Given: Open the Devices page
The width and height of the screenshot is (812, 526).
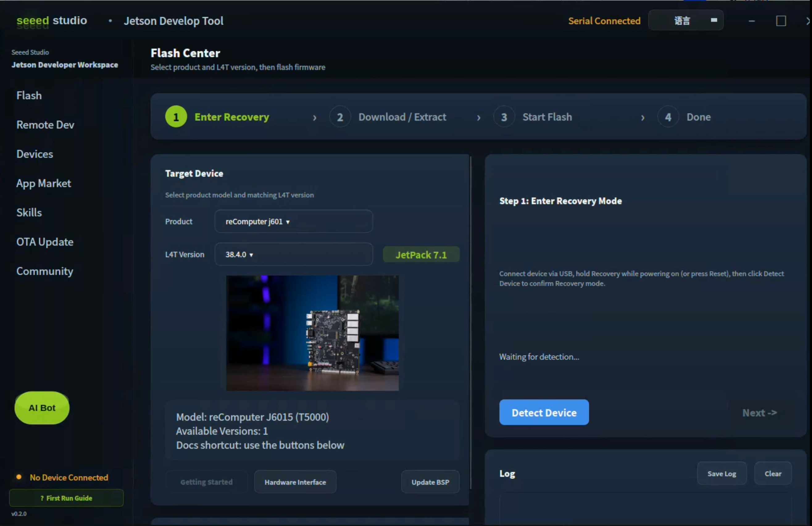Looking at the screenshot, I should pyautogui.click(x=35, y=154).
